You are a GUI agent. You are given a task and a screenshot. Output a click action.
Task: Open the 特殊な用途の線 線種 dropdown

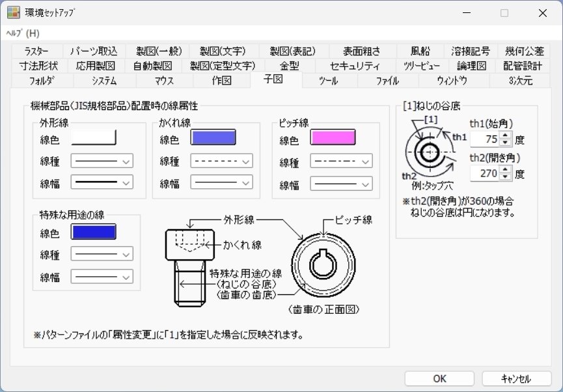pos(102,254)
